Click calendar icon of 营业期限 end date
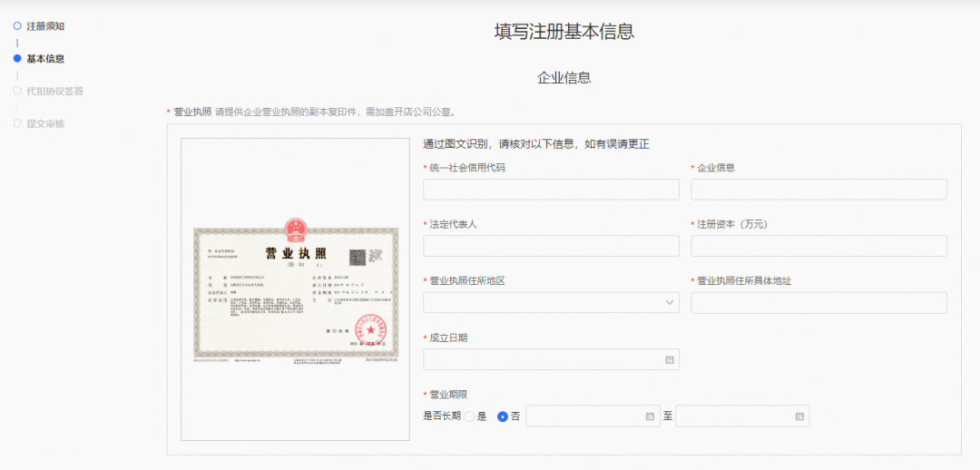 799,416
